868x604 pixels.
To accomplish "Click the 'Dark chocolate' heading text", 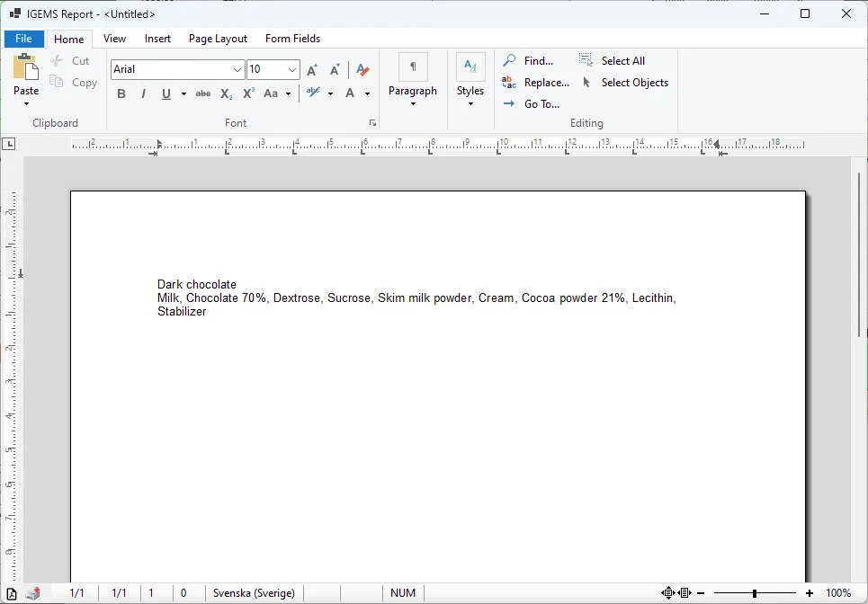I will coord(196,284).
